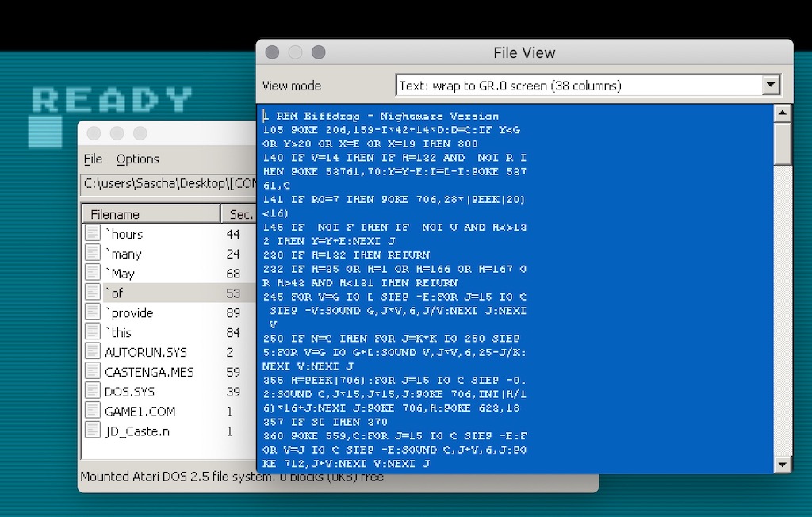Select the `hours file row
812x517 pixels.
pos(170,234)
